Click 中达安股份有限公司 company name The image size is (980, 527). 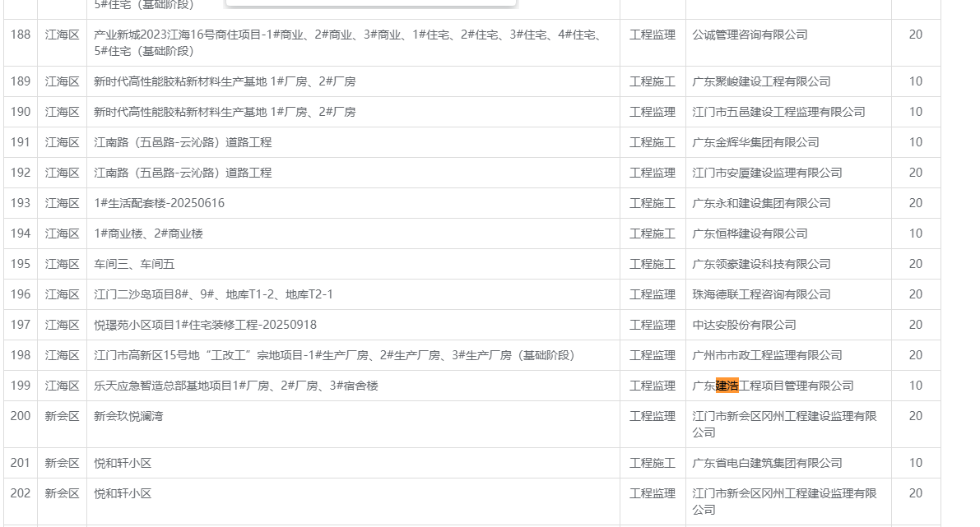click(x=744, y=325)
